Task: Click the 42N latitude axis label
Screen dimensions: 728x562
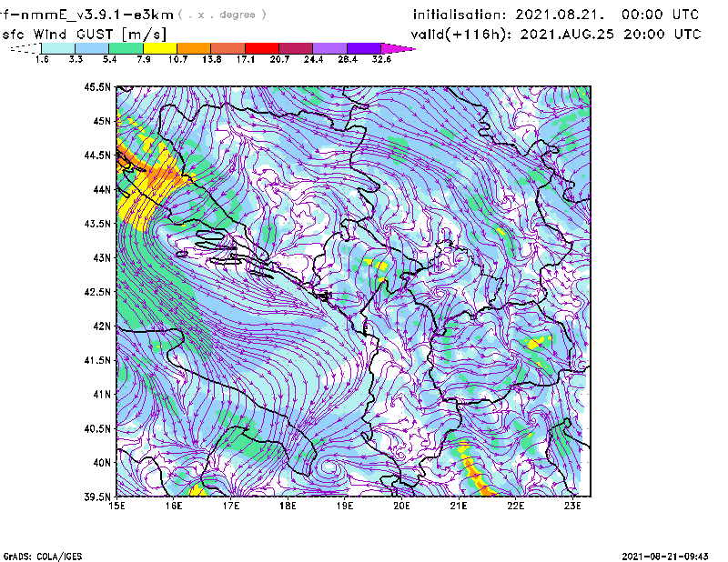Action: pos(101,326)
